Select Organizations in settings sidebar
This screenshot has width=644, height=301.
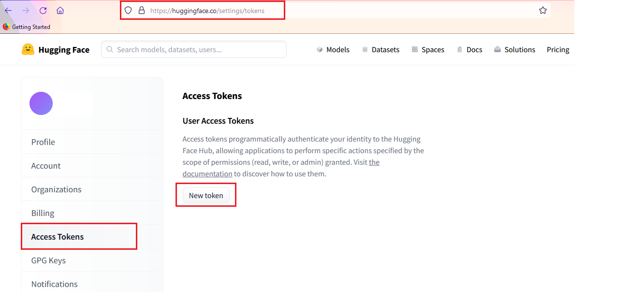coord(92,189)
